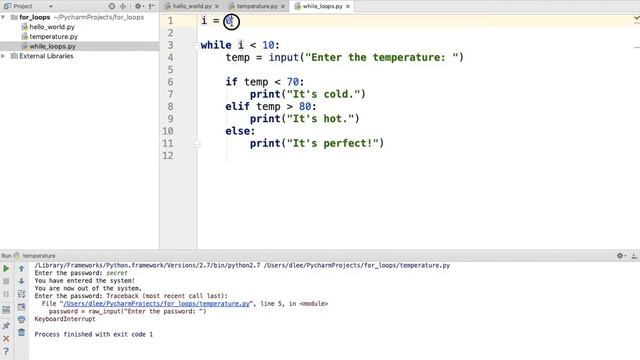Click the inspection status checkmark

[636, 18]
